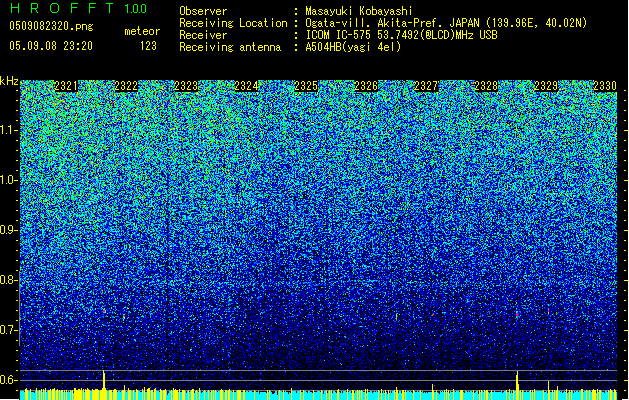Click the 0.6 frequency axis label

coord(7,380)
